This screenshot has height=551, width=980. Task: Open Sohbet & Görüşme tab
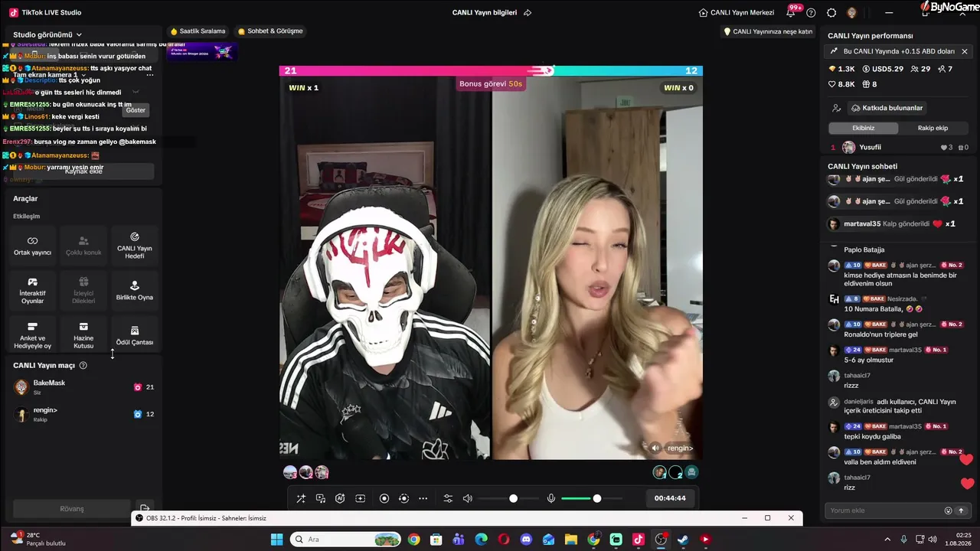coord(270,31)
